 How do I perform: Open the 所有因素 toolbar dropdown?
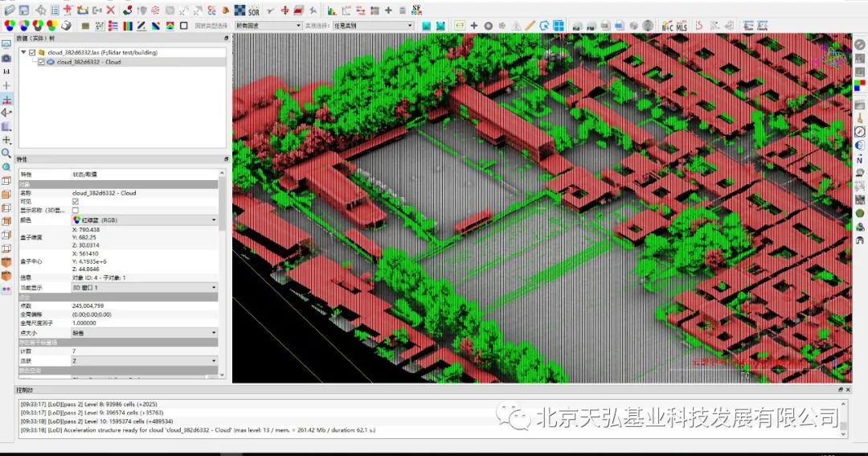[x=268, y=26]
